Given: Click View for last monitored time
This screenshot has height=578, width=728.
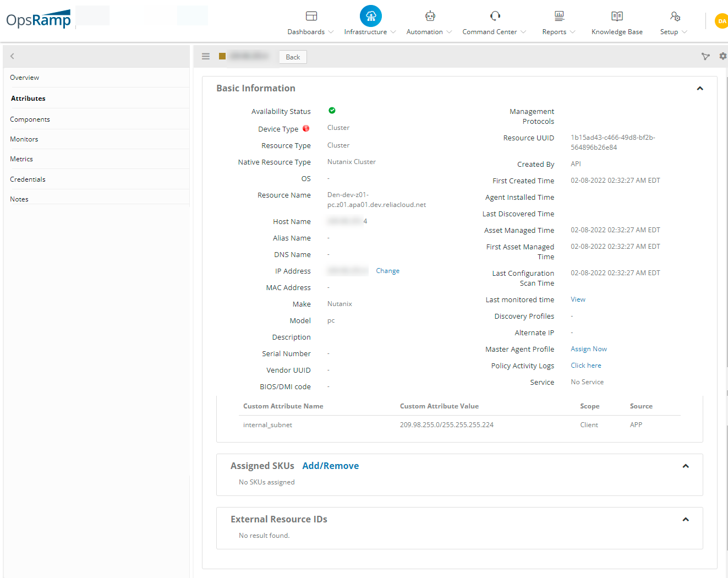Looking at the screenshot, I should [x=578, y=299].
